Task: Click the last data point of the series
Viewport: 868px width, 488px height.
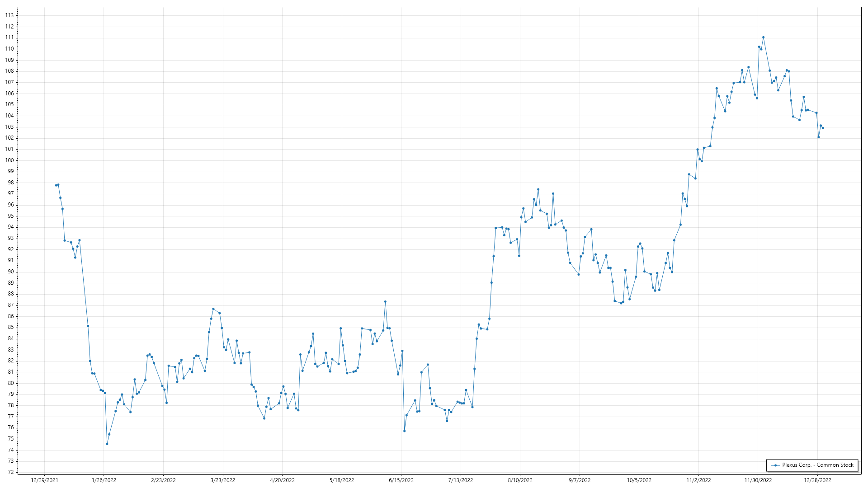Action: (823, 128)
